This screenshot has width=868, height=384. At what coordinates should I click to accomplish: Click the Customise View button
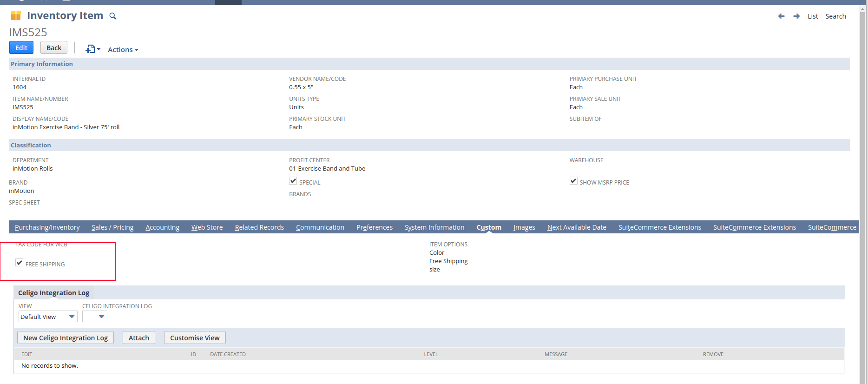(195, 338)
